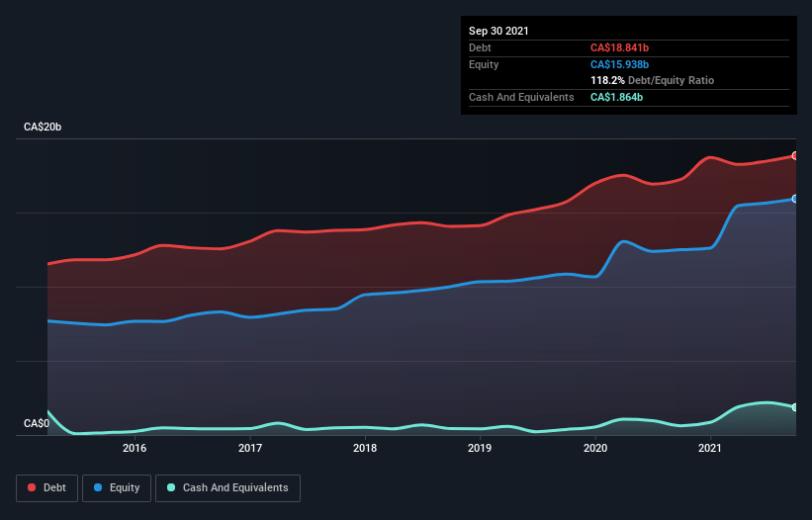Screen dimensions: 812x520
Task: Toggle the Cash And Equivalents legend button
Action: (227, 488)
